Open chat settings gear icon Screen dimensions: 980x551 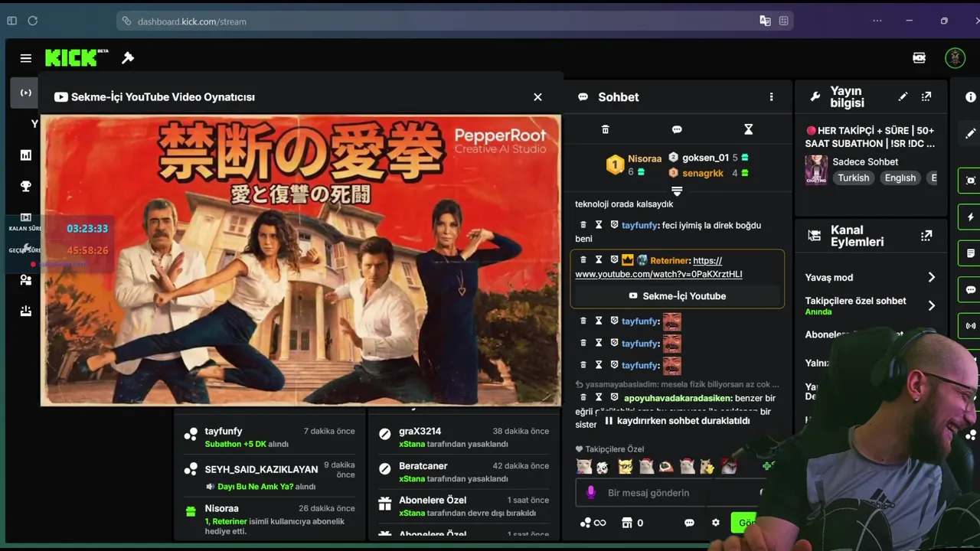click(716, 523)
